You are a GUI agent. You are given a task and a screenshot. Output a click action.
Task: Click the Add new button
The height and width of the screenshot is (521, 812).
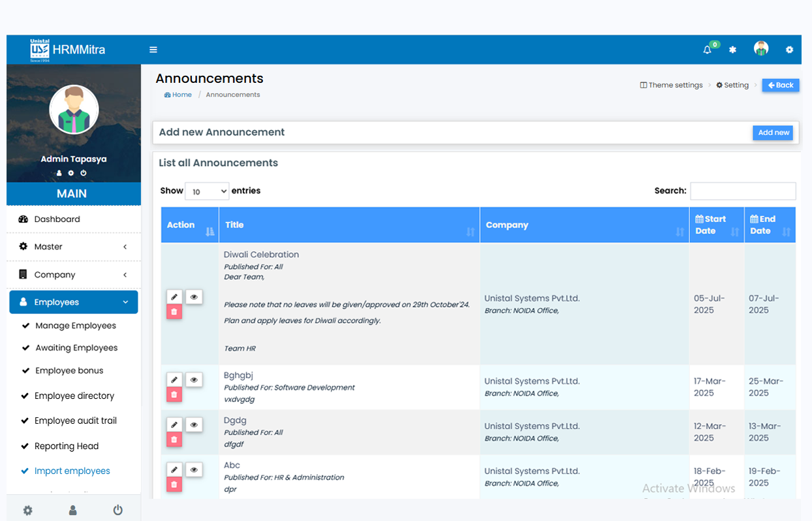pyautogui.click(x=773, y=133)
